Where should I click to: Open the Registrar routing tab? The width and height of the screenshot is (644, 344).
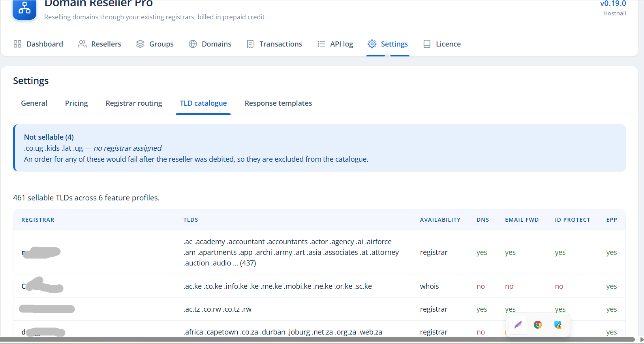[x=134, y=103]
